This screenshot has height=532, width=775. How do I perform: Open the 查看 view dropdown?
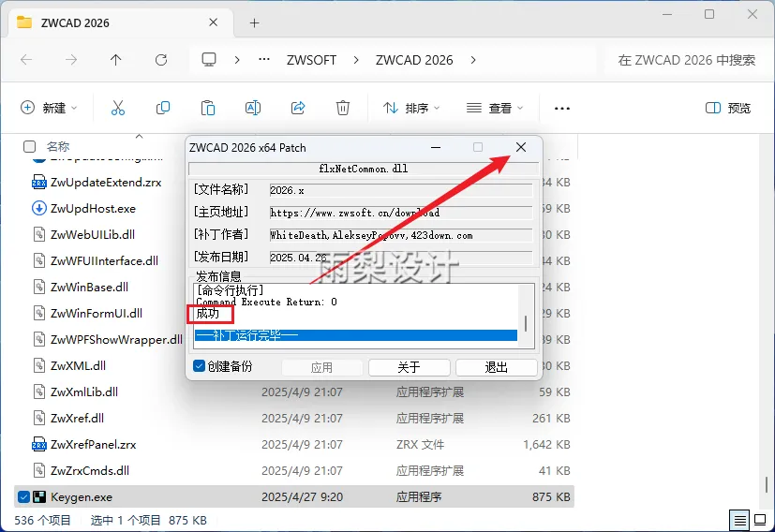point(495,108)
